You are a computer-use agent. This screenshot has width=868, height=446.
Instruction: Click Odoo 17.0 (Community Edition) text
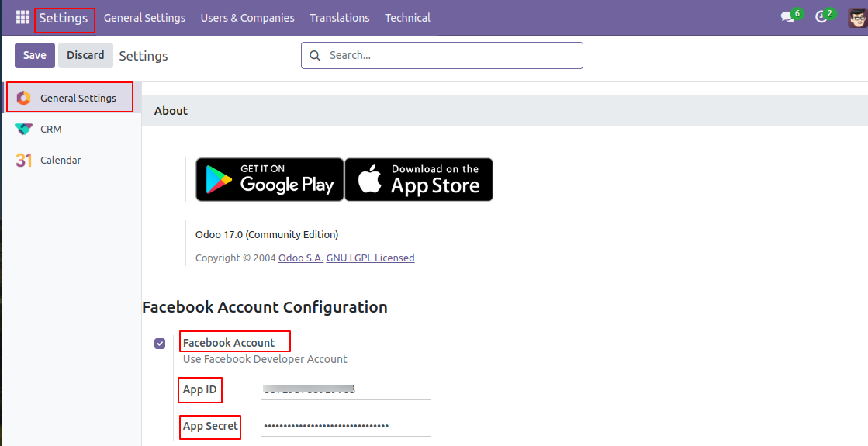267,234
